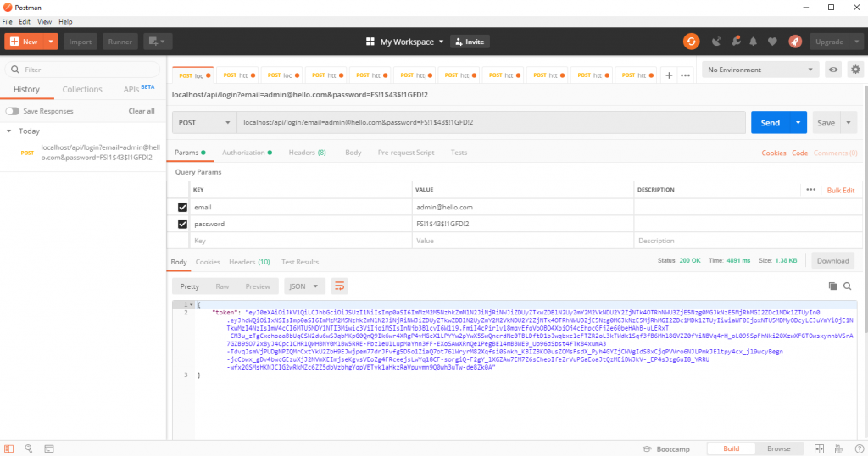Open help question mark icon
The image size is (868, 456).
pyautogui.click(x=860, y=449)
